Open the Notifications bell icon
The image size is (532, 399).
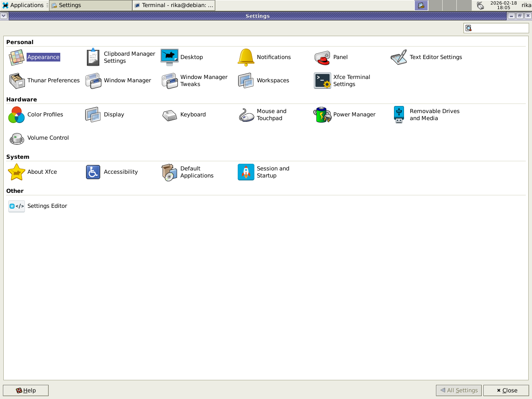tap(246, 57)
